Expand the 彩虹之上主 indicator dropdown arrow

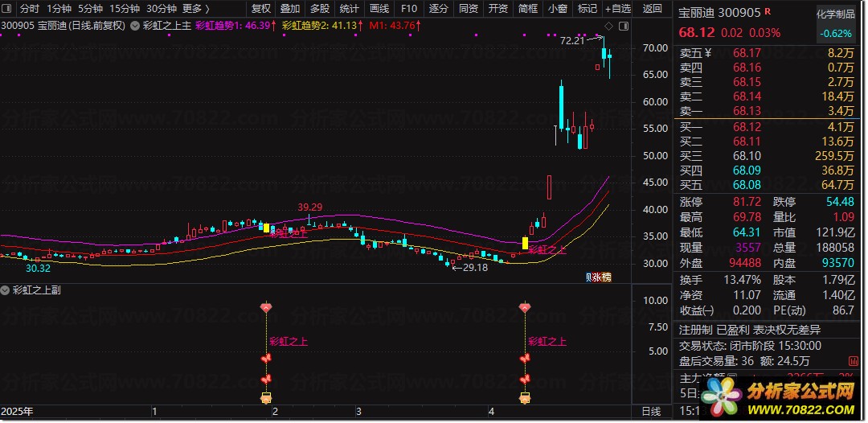click(134, 26)
